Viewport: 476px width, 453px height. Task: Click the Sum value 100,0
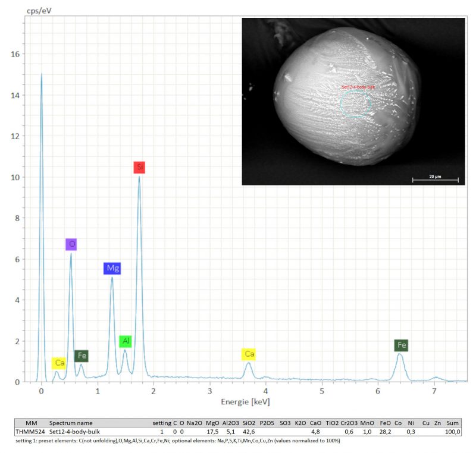pos(452,432)
